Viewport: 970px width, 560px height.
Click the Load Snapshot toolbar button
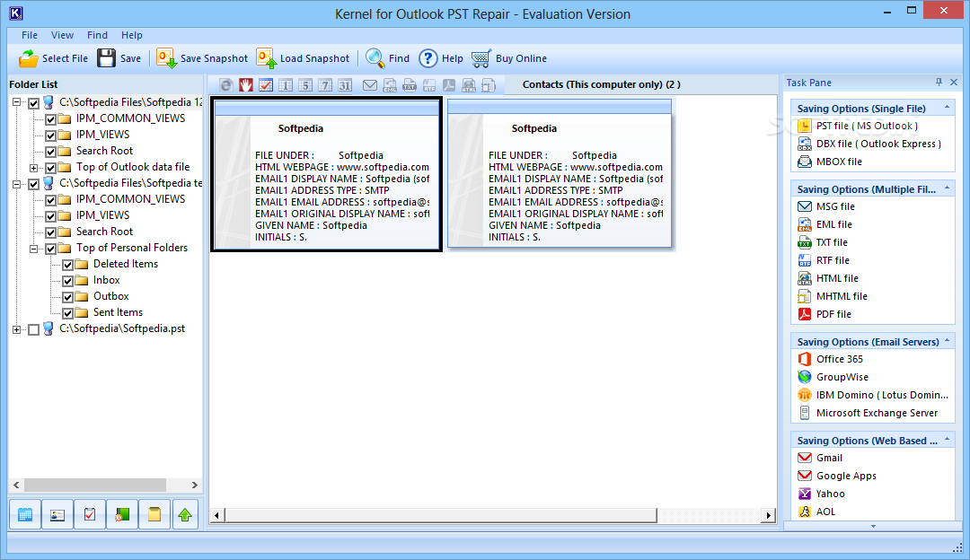304,58
